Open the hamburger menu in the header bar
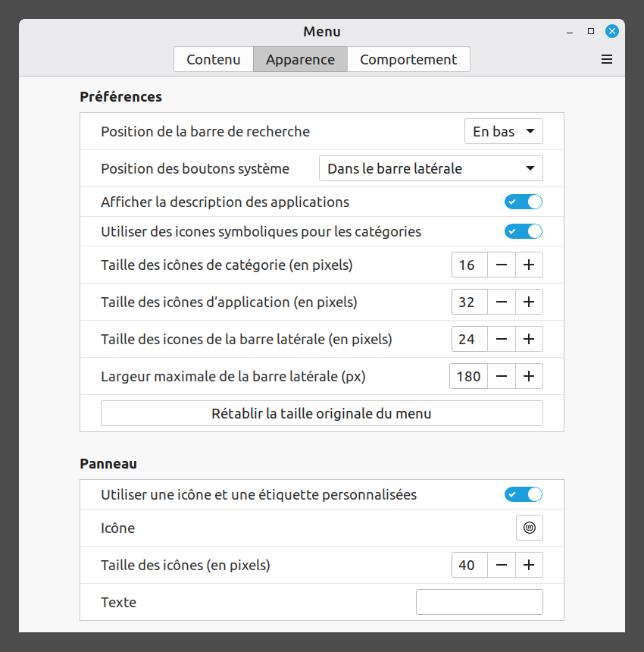 606,59
